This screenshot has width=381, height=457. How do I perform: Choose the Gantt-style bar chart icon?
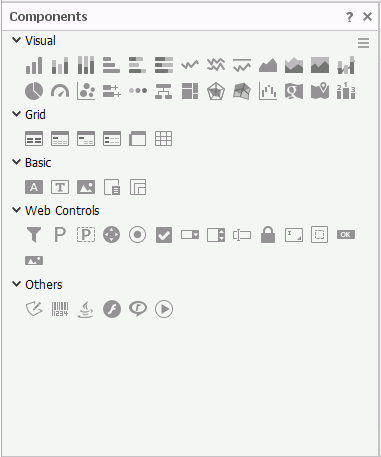click(x=112, y=91)
